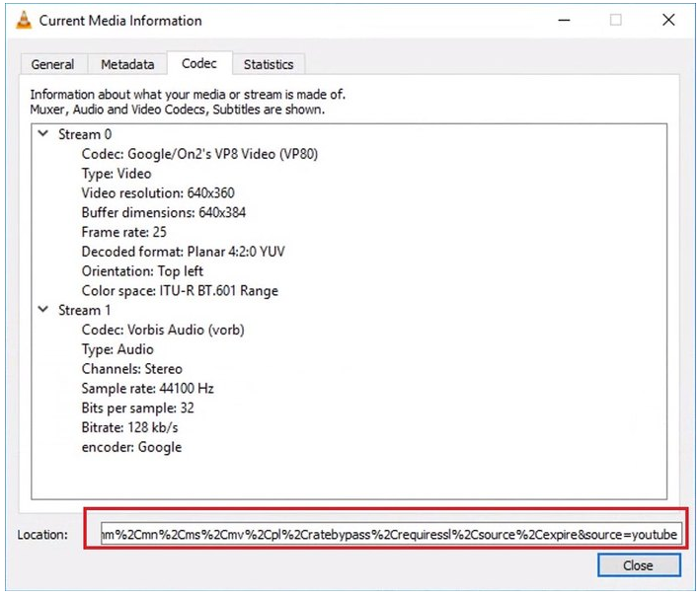Select 'Decoded format: Planar 4:2:0 YUV' row
The width and height of the screenshot is (700, 597).
click(x=183, y=252)
